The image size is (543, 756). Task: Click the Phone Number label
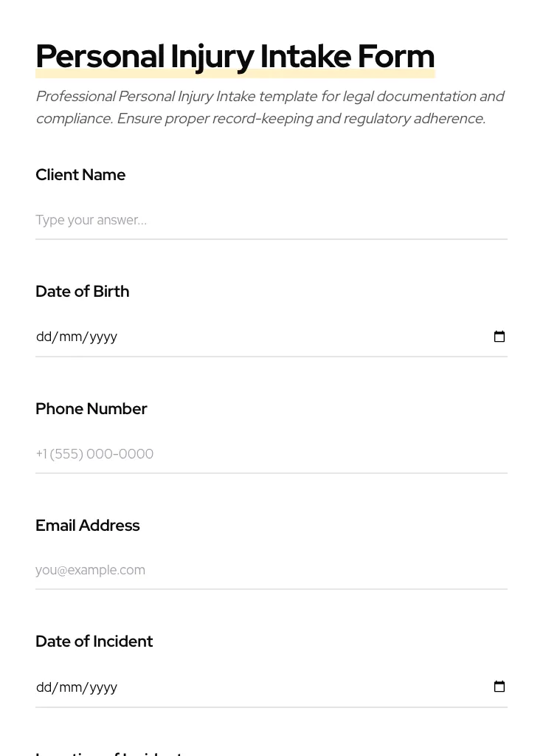click(91, 409)
